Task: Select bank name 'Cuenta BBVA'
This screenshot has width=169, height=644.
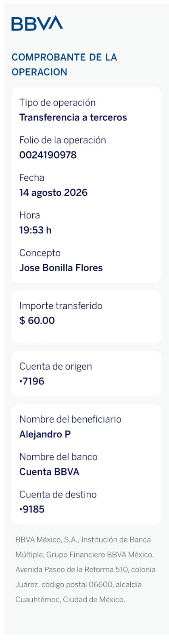Action: pos(49,472)
